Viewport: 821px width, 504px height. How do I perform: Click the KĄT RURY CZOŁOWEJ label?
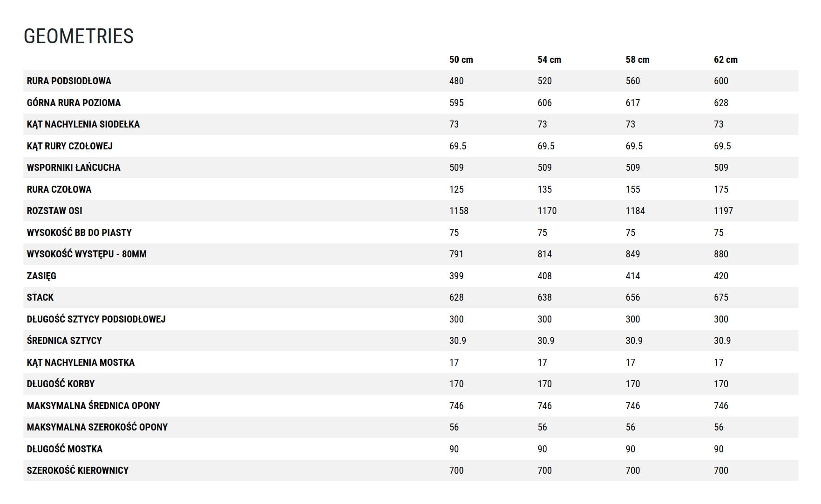pyautogui.click(x=69, y=146)
